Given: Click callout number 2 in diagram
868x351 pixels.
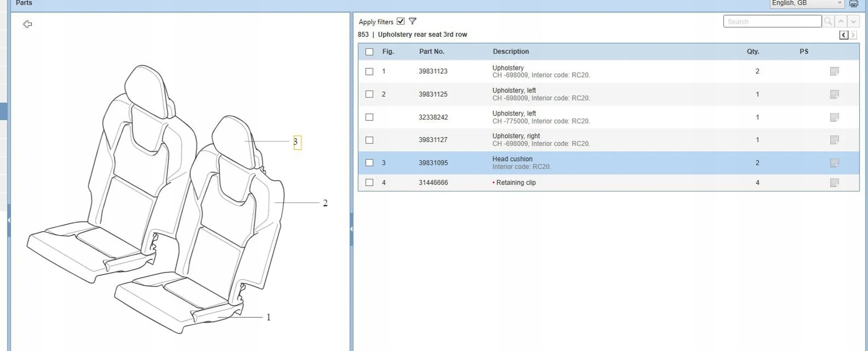Looking at the screenshot, I should (325, 203).
